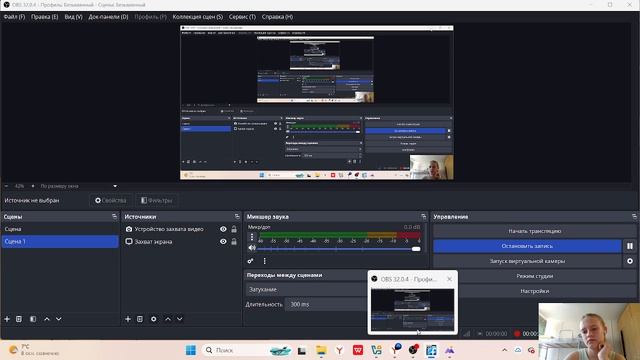
Task: Move scene up with arrow in Scenes panel
Action: pos(47,319)
